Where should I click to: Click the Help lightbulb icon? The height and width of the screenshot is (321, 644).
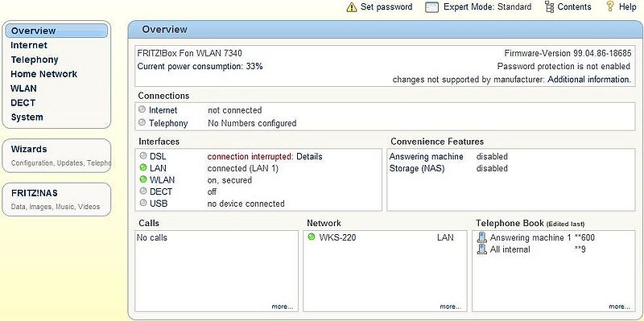tap(610, 6)
